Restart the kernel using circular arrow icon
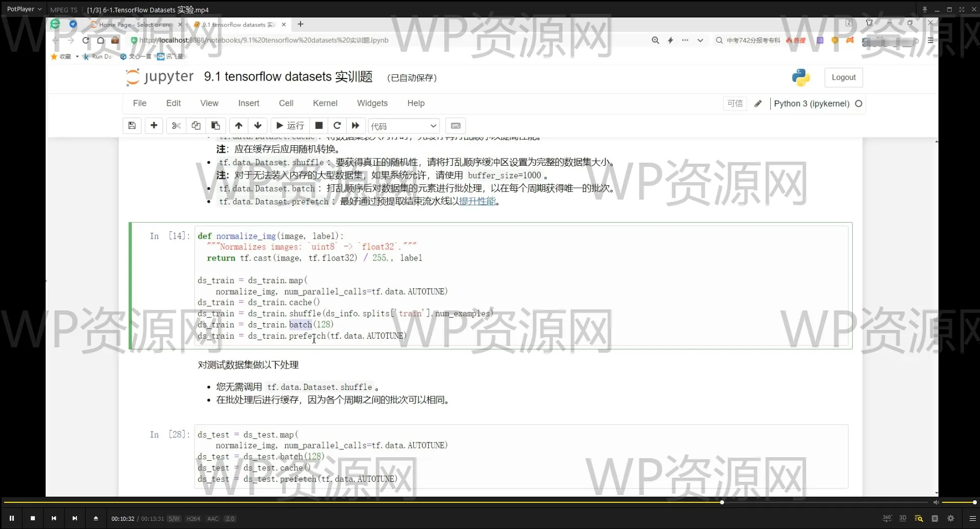 click(x=337, y=126)
